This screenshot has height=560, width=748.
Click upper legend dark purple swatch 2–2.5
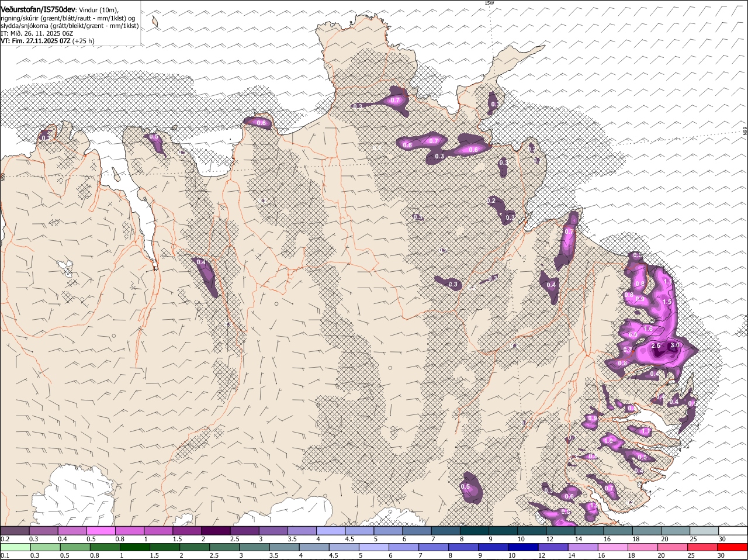(x=216, y=531)
